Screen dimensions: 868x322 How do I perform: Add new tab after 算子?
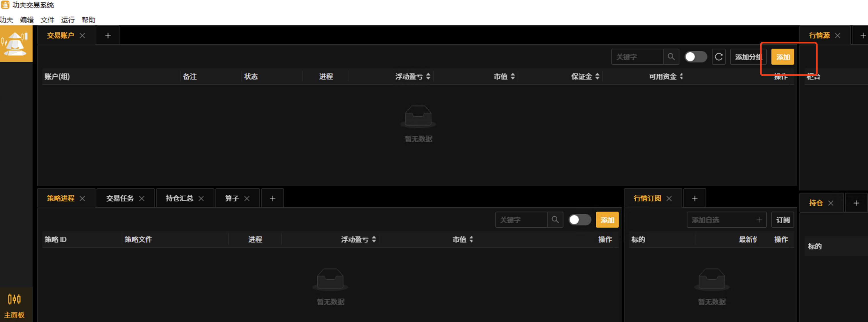click(273, 198)
